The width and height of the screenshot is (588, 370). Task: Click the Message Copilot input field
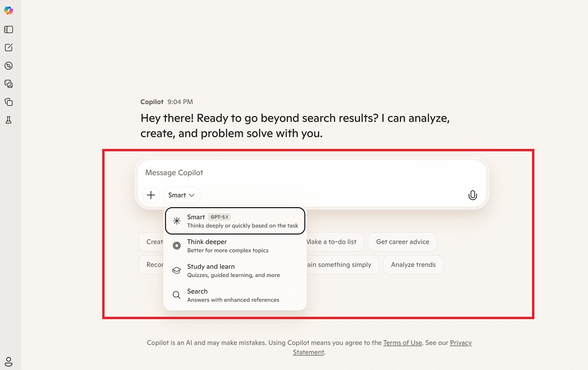pyautogui.click(x=311, y=173)
